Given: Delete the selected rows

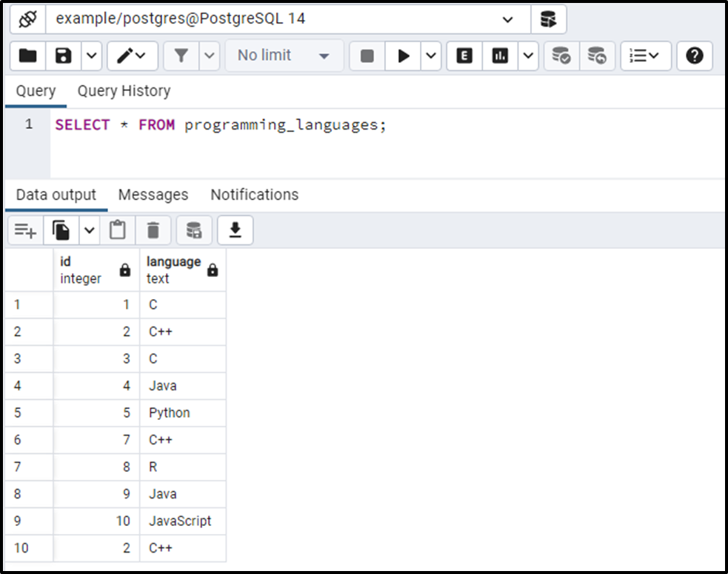Looking at the screenshot, I should (x=153, y=230).
